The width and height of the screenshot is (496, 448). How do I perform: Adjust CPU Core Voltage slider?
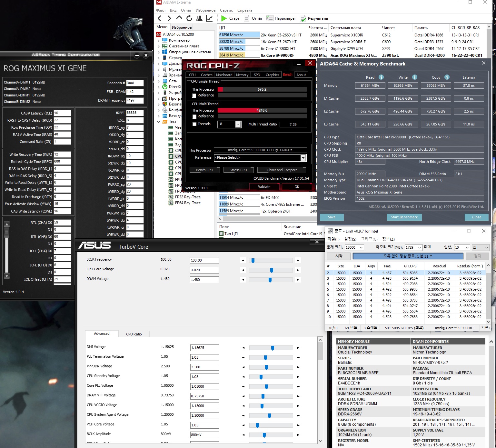[271, 270]
